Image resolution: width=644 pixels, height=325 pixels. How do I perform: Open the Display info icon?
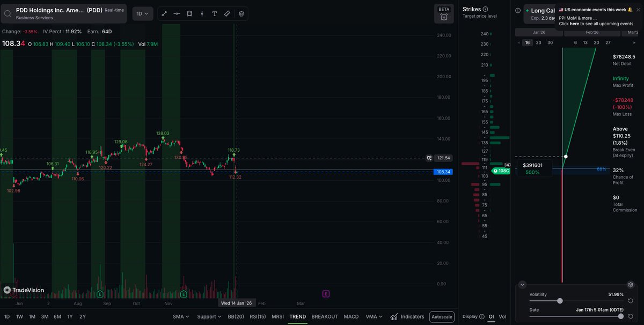[x=481, y=316]
